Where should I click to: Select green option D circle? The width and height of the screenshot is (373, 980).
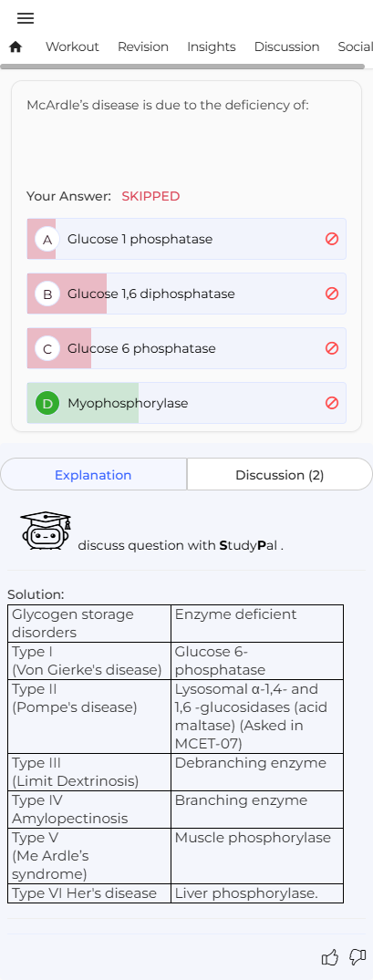click(47, 403)
